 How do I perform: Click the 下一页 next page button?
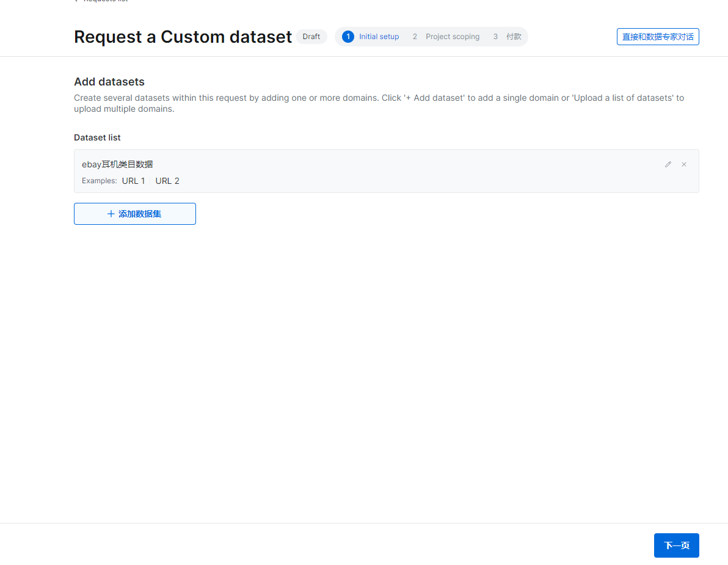point(677,545)
